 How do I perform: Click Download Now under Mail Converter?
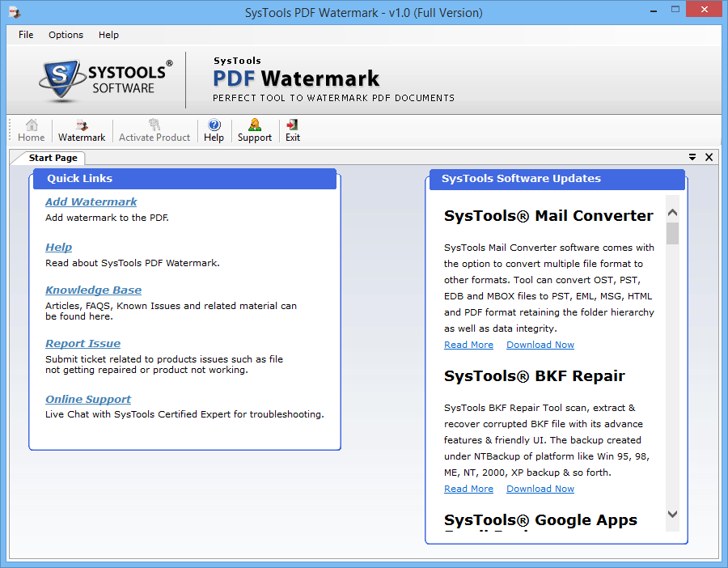[x=540, y=345]
